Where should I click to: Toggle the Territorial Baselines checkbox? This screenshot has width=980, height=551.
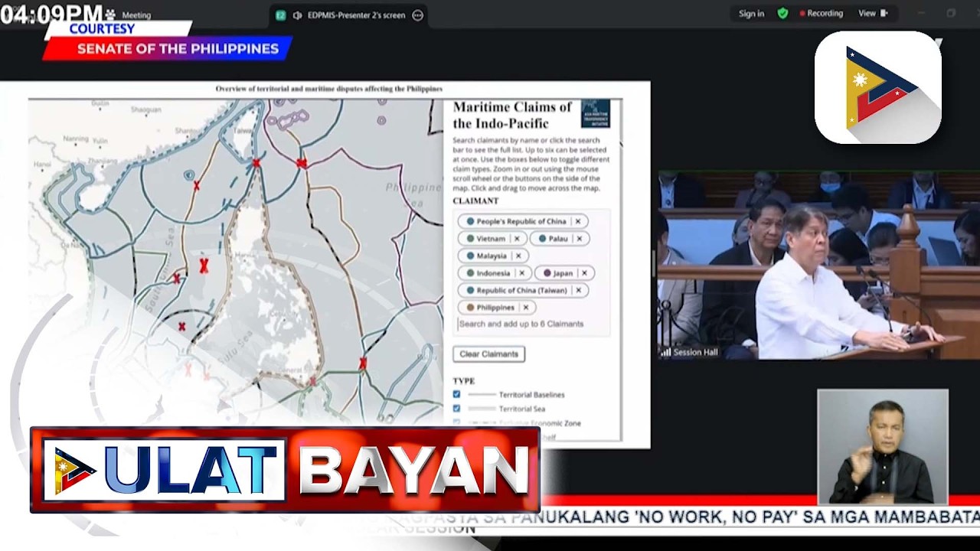456,394
